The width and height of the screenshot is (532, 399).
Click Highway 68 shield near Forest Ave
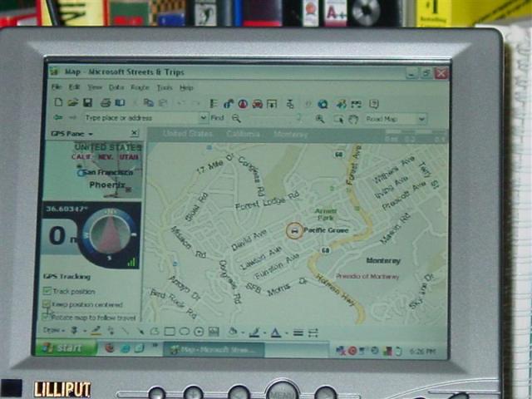click(x=338, y=155)
